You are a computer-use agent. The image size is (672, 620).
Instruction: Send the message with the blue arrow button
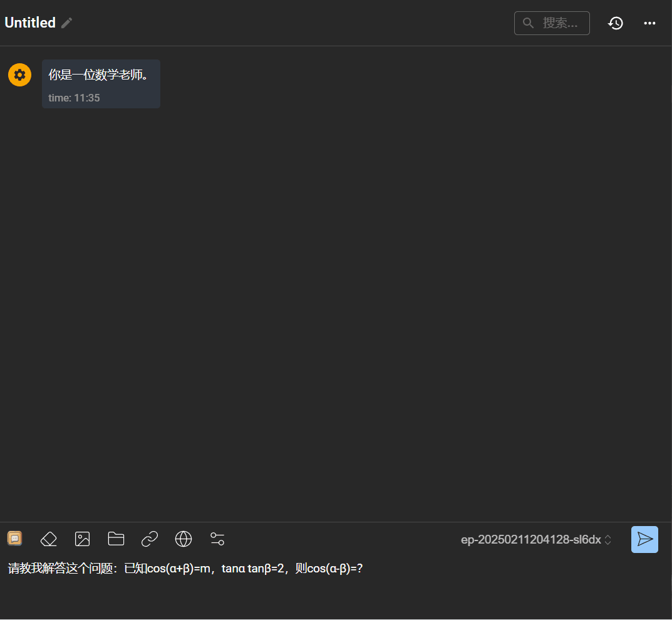644,539
